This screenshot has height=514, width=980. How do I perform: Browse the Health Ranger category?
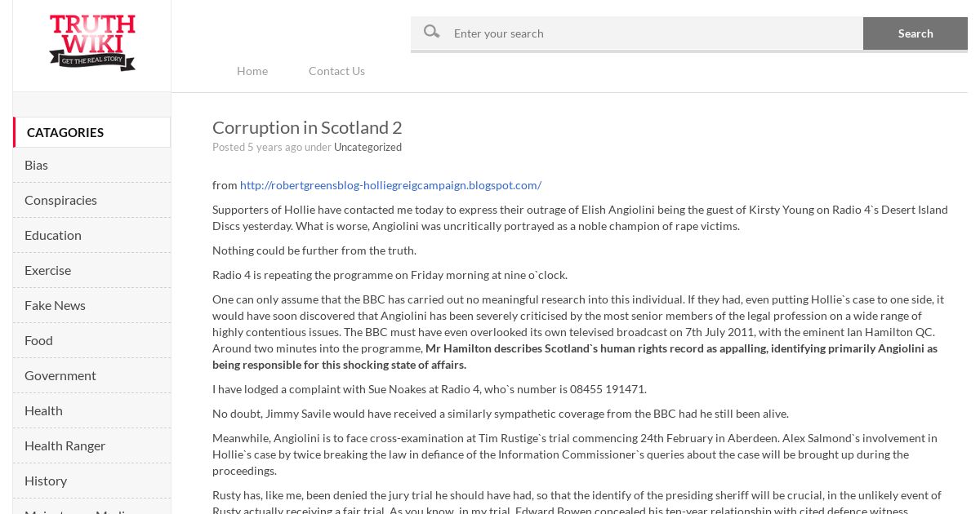[x=91, y=445]
